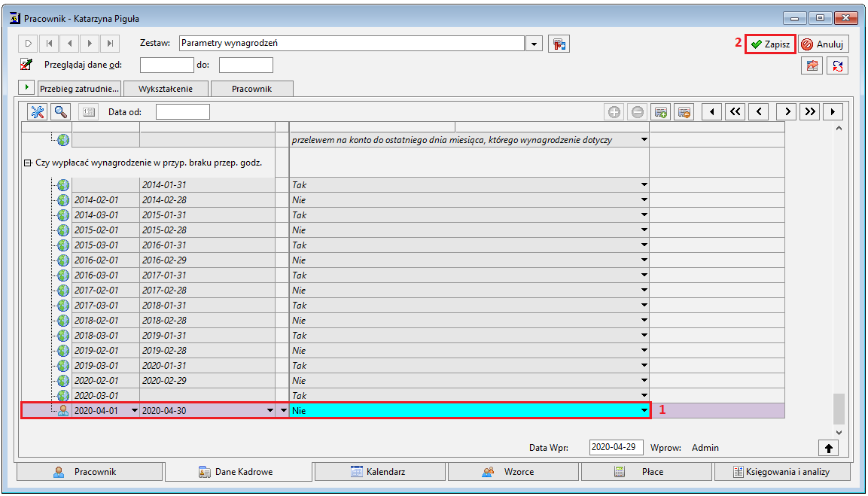Select the date cell 2018-02-28
The height and width of the screenshot is (496, 868).
(208, 321)
